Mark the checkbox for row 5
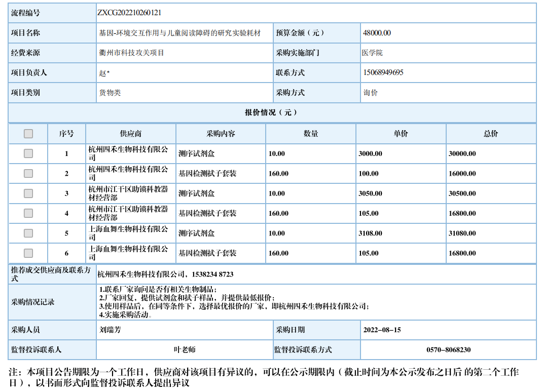 click(28, 233)
